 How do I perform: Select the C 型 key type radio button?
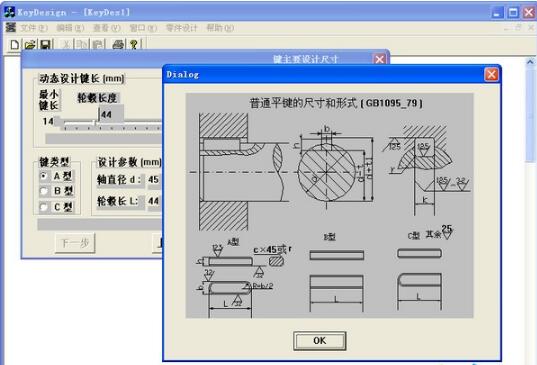43,207
